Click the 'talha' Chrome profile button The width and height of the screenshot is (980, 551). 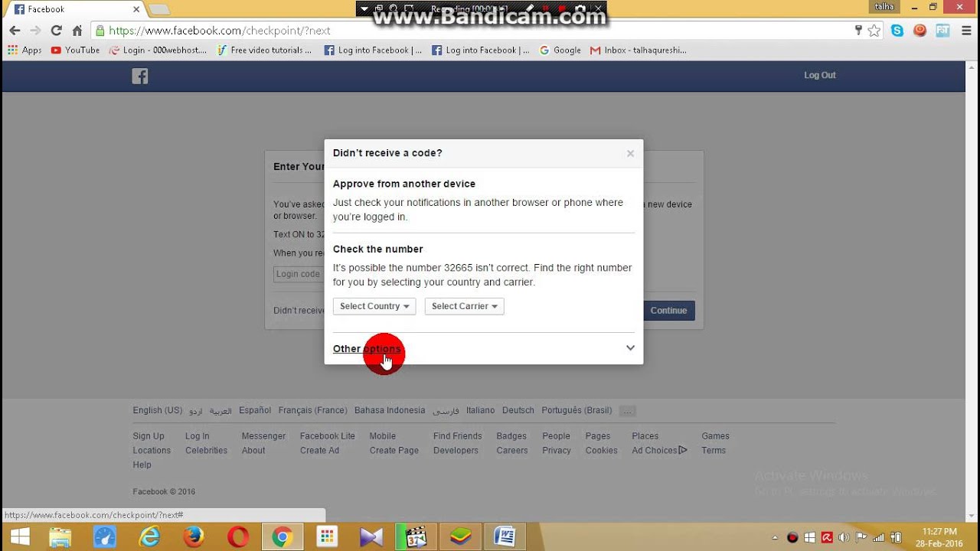pos(884,7)
